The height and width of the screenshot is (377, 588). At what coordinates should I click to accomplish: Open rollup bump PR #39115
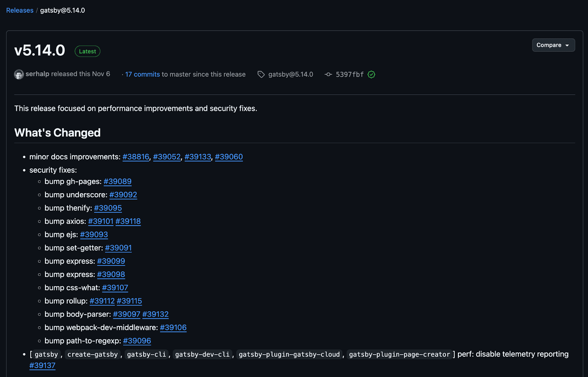tap(129, 301)
